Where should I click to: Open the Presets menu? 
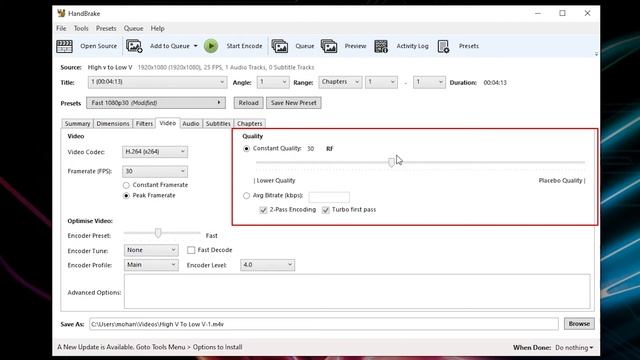106,28
